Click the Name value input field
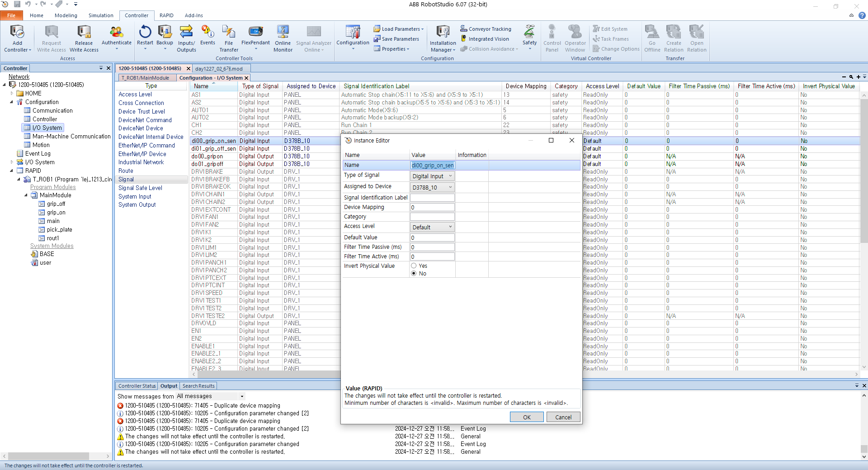This screenshot has height=470, width=868. click(432, 166)
